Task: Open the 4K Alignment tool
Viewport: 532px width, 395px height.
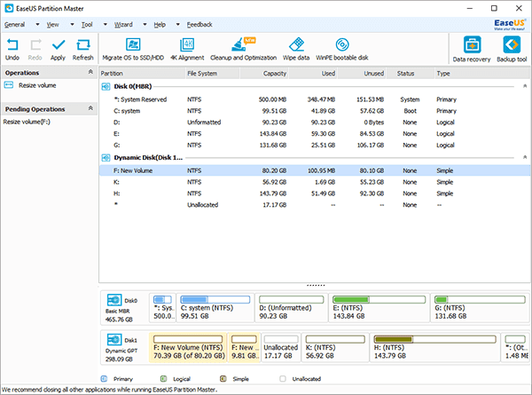Action: pyautogui.click(x=187, y=44)
